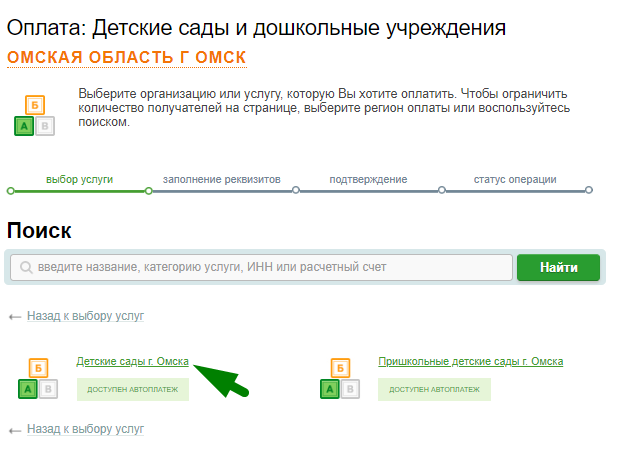
Task: Click the ABC blocks icon beside the instructions
Action: pyautogui.click(x=35, y=115)
